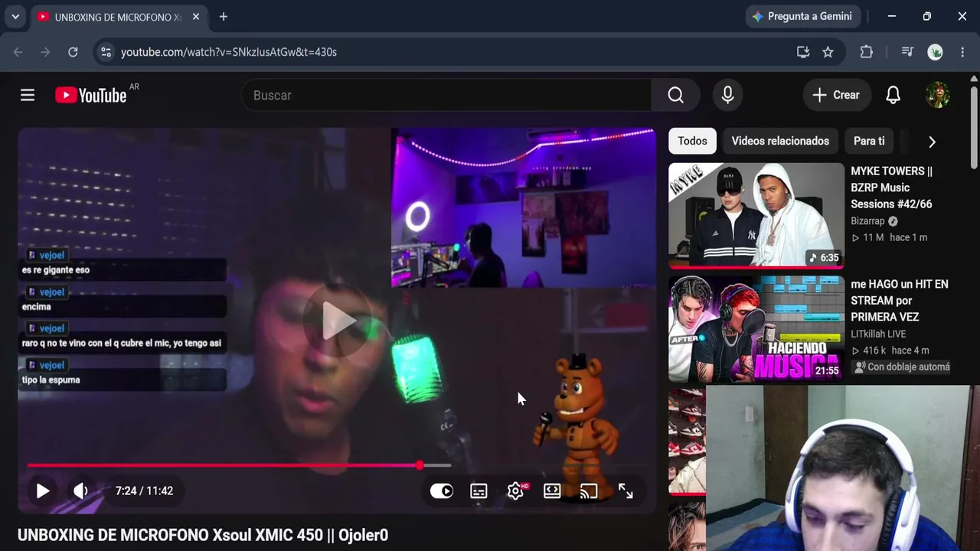Click the '416 k hace 4 m' stats text

pyautogui.click(x=890, y=351)
